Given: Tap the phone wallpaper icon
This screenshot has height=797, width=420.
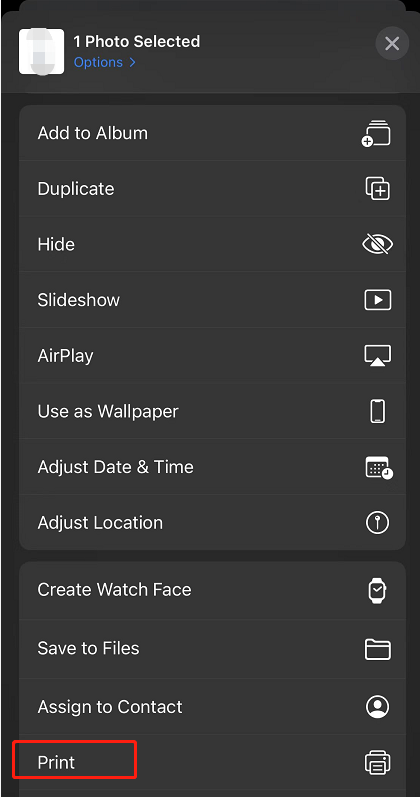Looking at the screenshot, I should (x=377, y=411).
